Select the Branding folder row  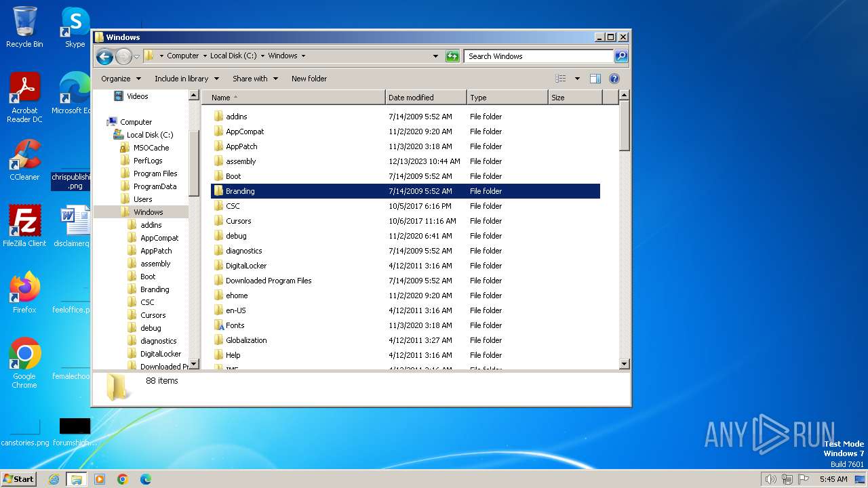[406, 191]
